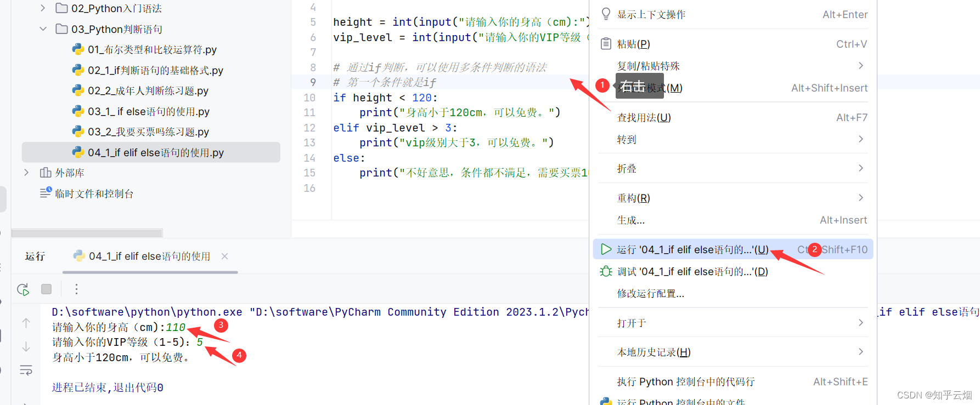Click Python icon of 01_布尔类型和比较运算符.py
980x405 pixels.
pos(78,49)
